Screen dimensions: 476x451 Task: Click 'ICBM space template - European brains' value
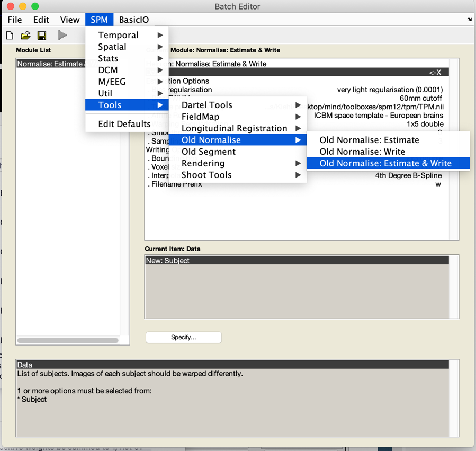point(379,116)
